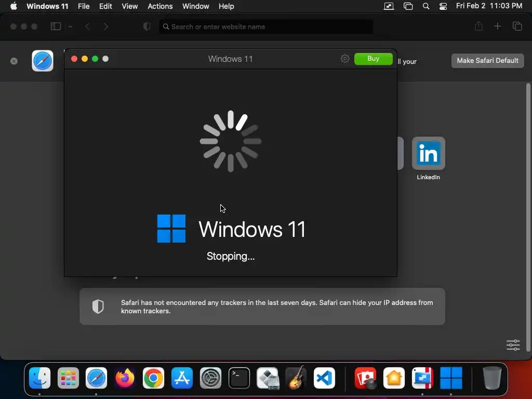This screenshot has height=399, width=532.
Task: Click the Safari compass icon in banner
Action: (43, 61)
